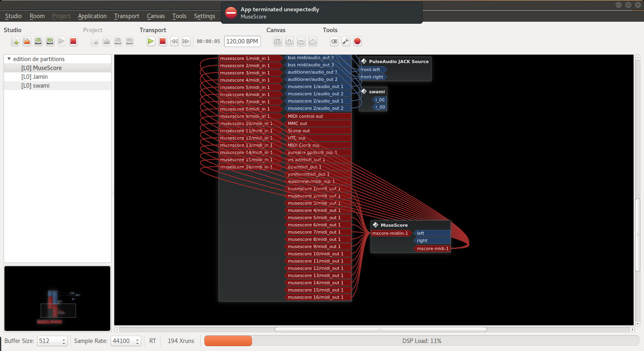Click the greyed-out Save Project icon

pyautogui.click(x=118, y=41)
